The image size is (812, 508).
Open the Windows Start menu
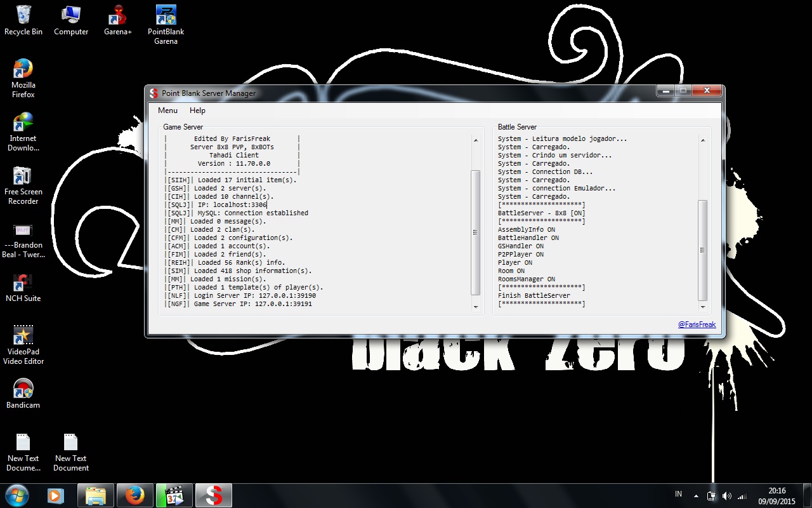[17, 495]
